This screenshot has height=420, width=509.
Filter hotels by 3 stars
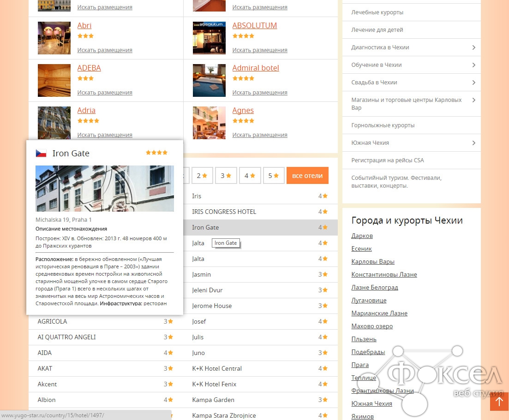tap(226, 176)
